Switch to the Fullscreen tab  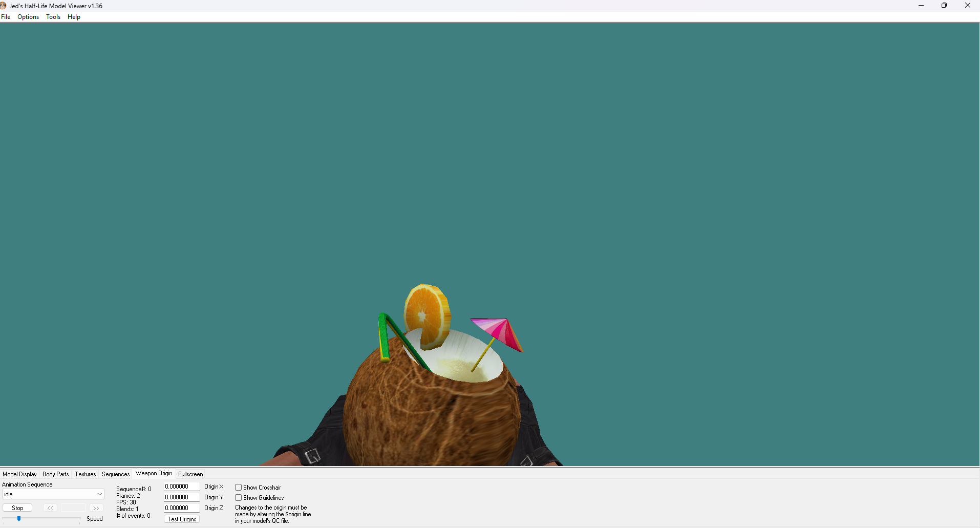click(190, 474)
